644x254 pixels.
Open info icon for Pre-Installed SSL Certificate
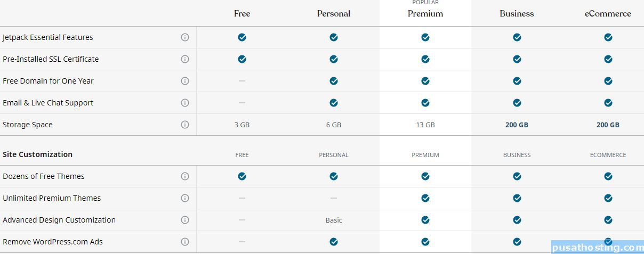(185, 59)
